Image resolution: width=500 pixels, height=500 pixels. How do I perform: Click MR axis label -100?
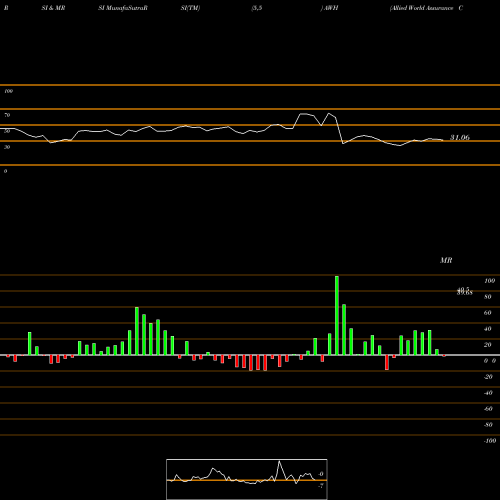[x=489, y=441]
